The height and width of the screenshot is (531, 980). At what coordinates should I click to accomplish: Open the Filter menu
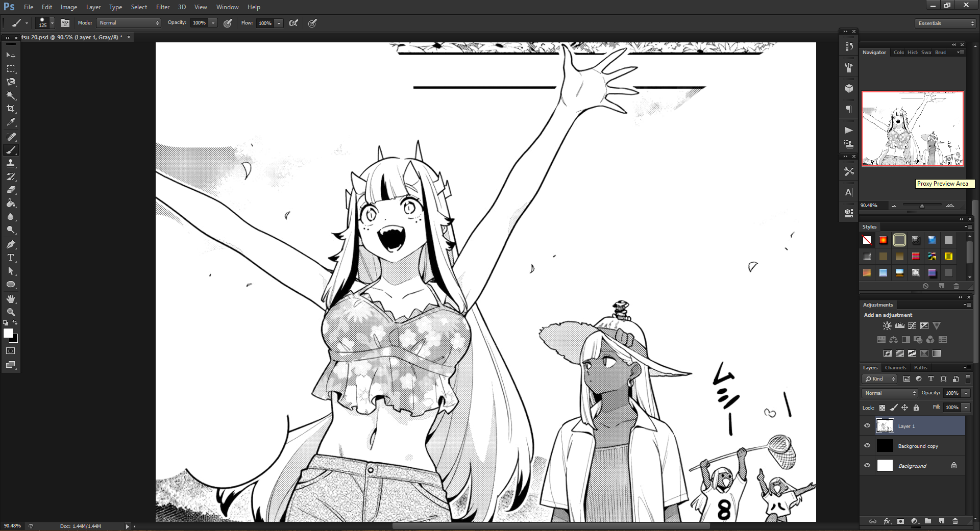pyautogui.click(x=163, y=7)
